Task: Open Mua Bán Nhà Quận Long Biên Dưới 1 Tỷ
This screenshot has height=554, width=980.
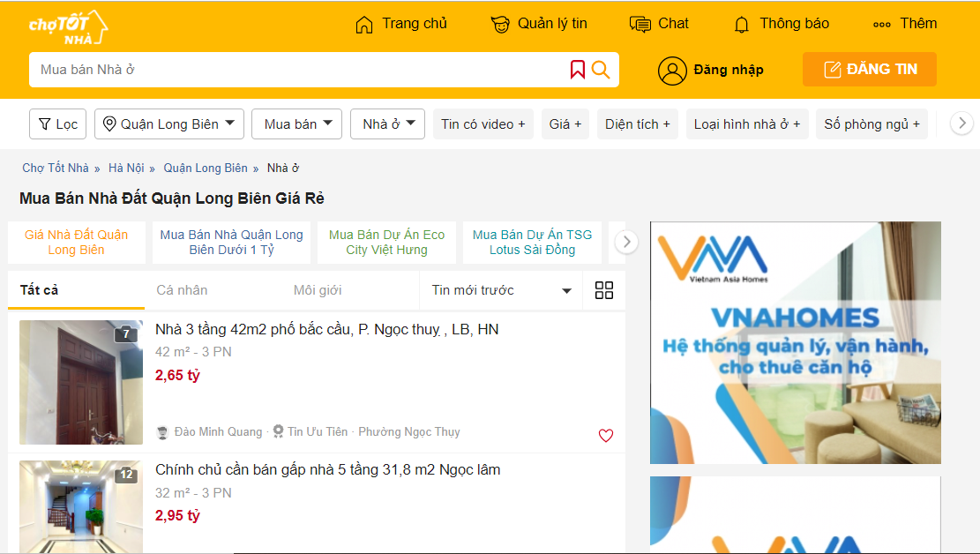Action: coord(231,242)
